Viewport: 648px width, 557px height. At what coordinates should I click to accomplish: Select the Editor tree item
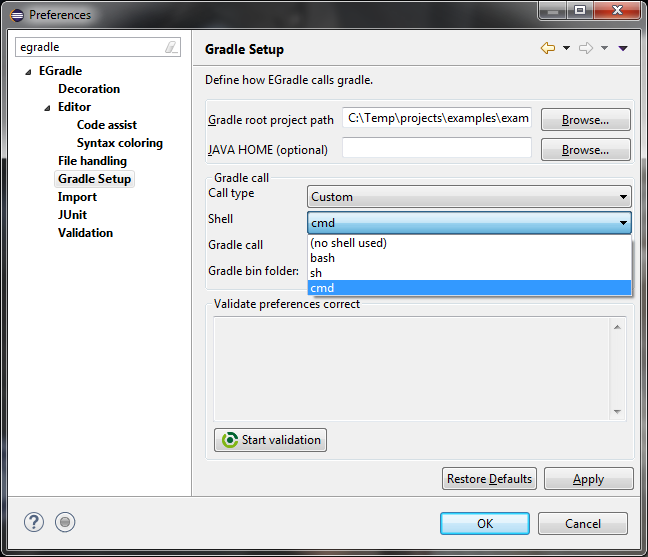[74, 107]
